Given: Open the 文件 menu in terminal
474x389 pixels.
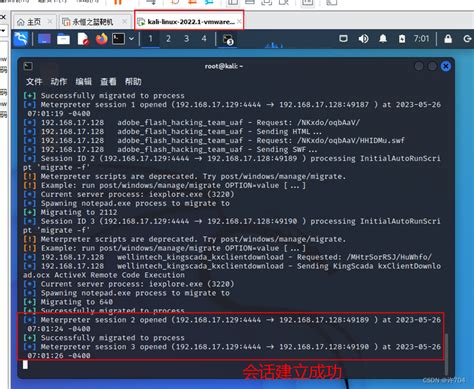Looking at the screenshot, I should coord(34,81).
